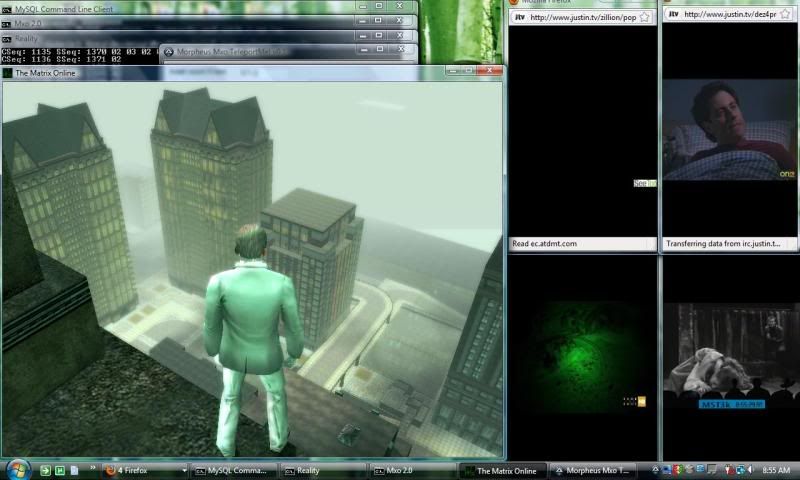Viewport: 800px width, 480px height.
Task: Select the Mxo 2.0 window title text
Action: 28,24
